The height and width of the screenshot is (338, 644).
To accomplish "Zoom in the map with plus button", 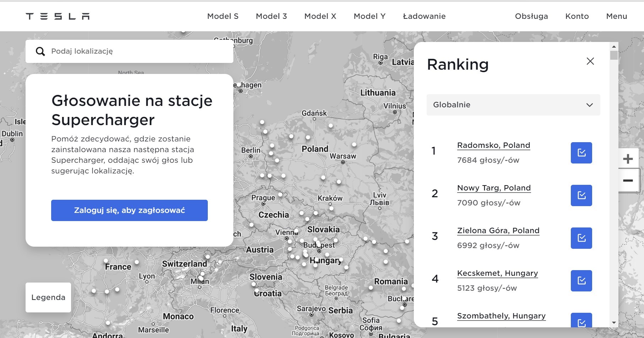I will pos(628,159).
